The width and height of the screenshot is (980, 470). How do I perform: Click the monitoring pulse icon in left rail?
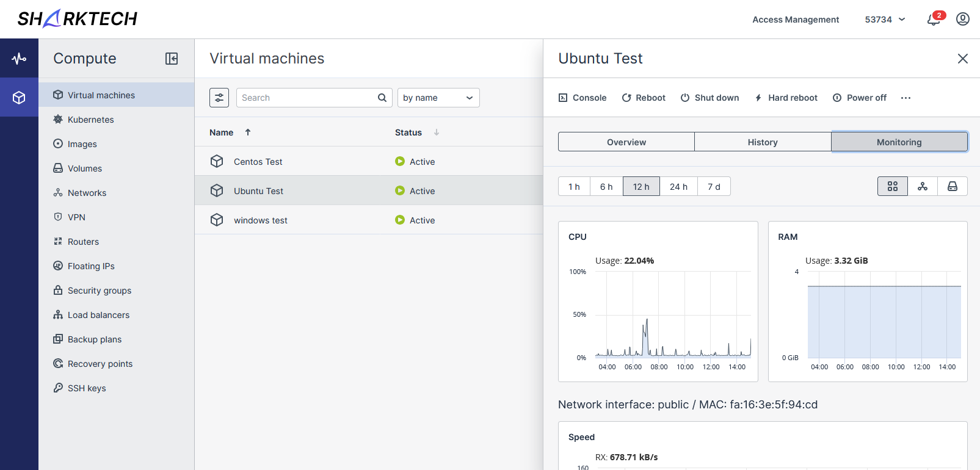(x=19, y=59)
